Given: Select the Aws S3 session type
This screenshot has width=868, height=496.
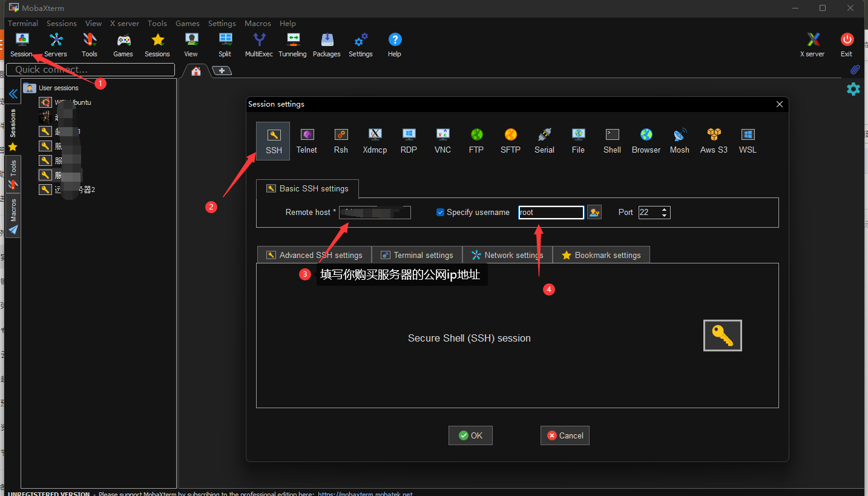Looking at the screenshot, I should [x=714, y=141].
